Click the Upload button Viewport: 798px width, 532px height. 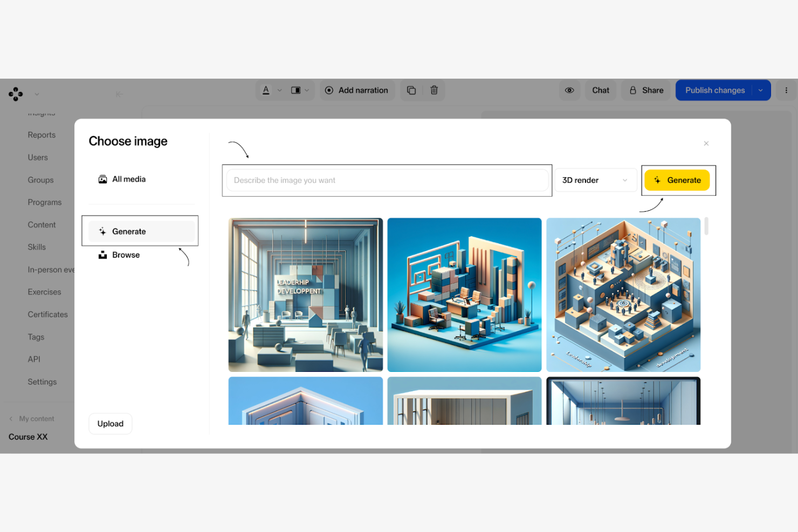pos(111,424)
